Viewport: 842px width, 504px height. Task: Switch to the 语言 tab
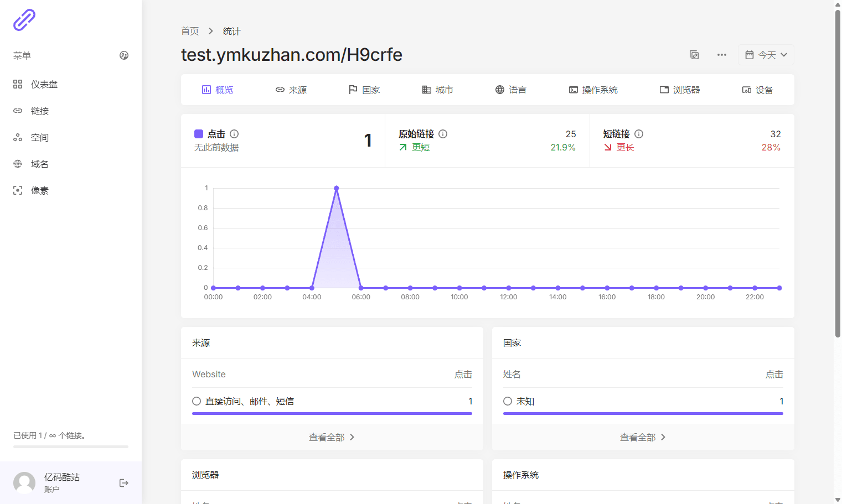pos(511,90)
